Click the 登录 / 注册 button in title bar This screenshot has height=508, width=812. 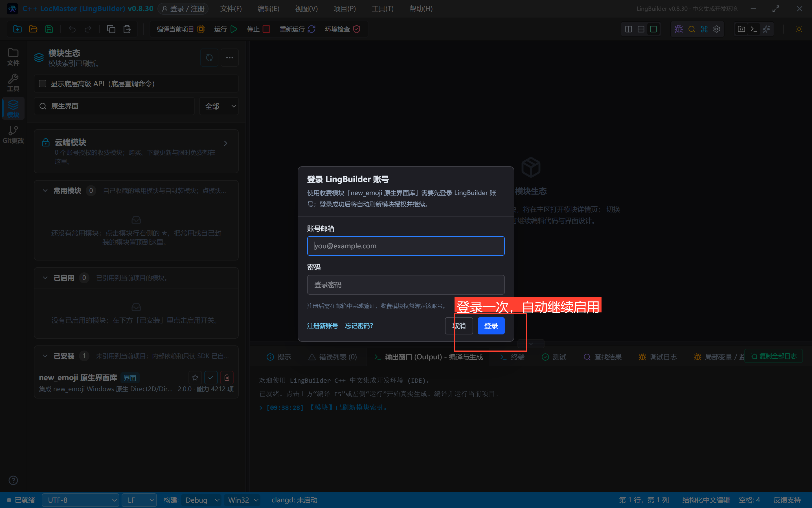183,9
